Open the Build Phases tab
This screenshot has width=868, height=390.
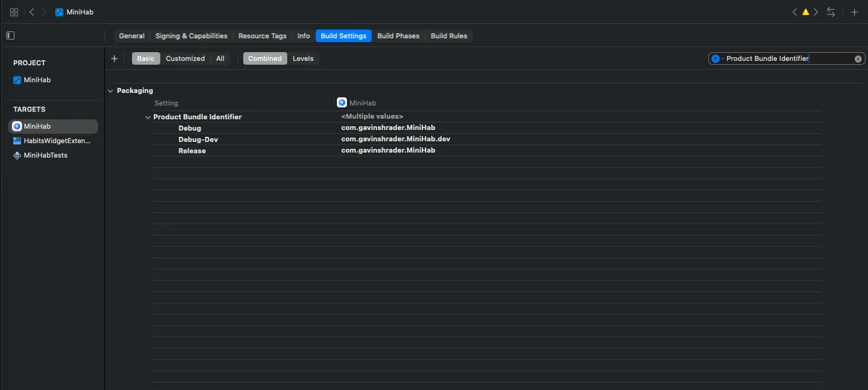pyautogui.click(x=398, y=36)
